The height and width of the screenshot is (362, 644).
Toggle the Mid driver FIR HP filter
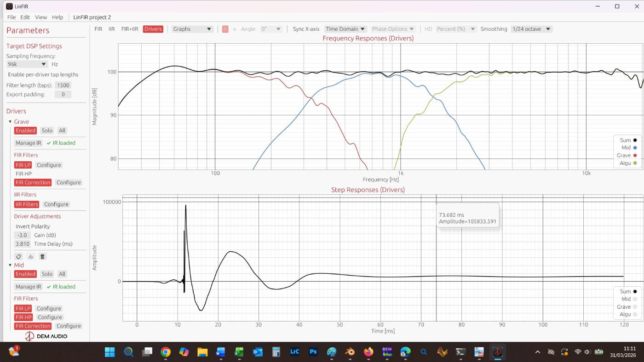click(23, 317)
